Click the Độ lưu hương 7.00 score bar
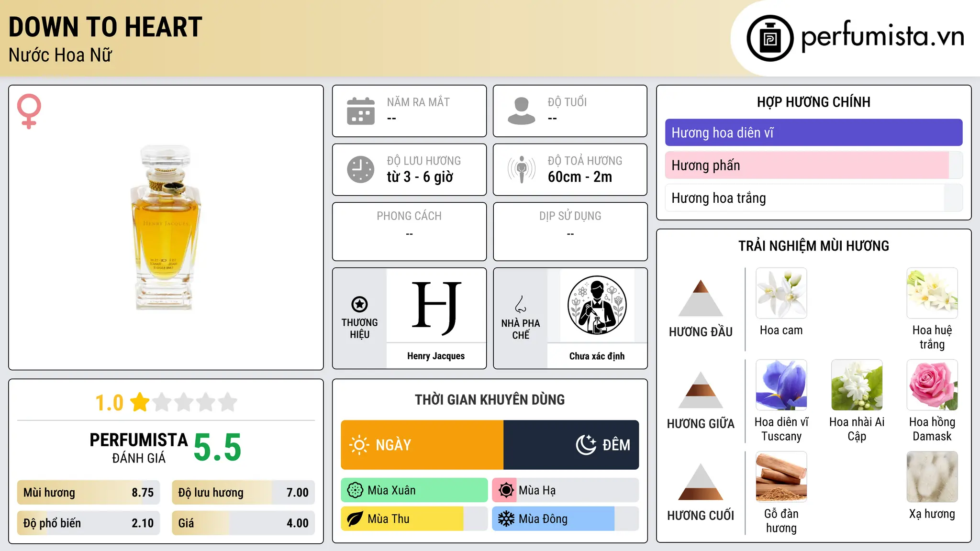This screenshot has height=551, width=980. click(243, 493)
